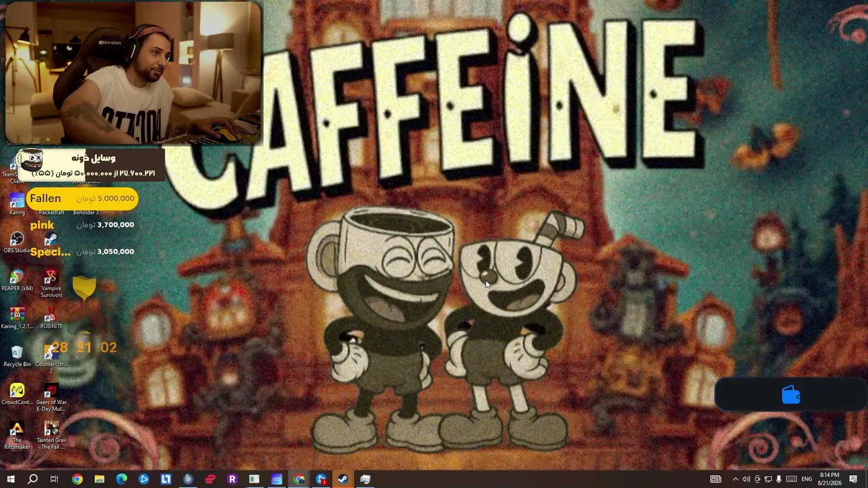This screenshot has height=488, width=868.
Task: Click the orange 28 21 02 countdown timer
Action: (84, 348)
